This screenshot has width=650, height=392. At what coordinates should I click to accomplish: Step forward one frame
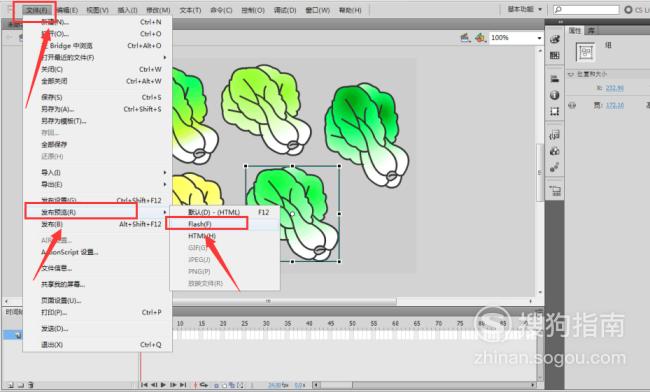pyautogui.click(x=173, y=385)
